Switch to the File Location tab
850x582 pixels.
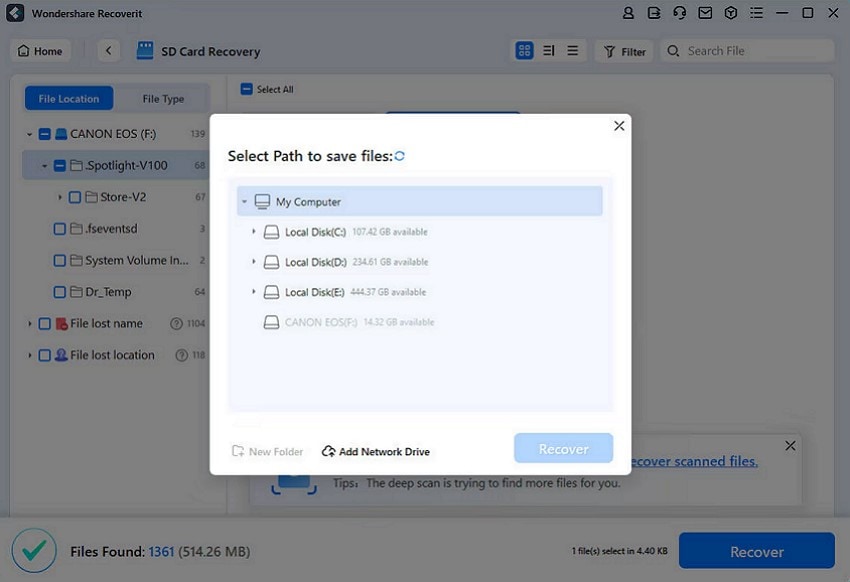pyautogui.click(x=69, y=99)
